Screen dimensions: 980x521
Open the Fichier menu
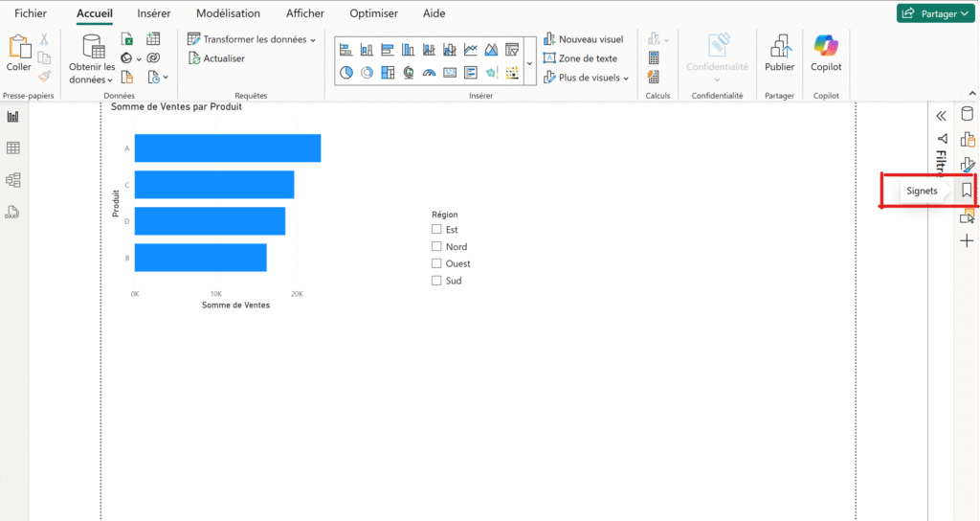[31, 13]
